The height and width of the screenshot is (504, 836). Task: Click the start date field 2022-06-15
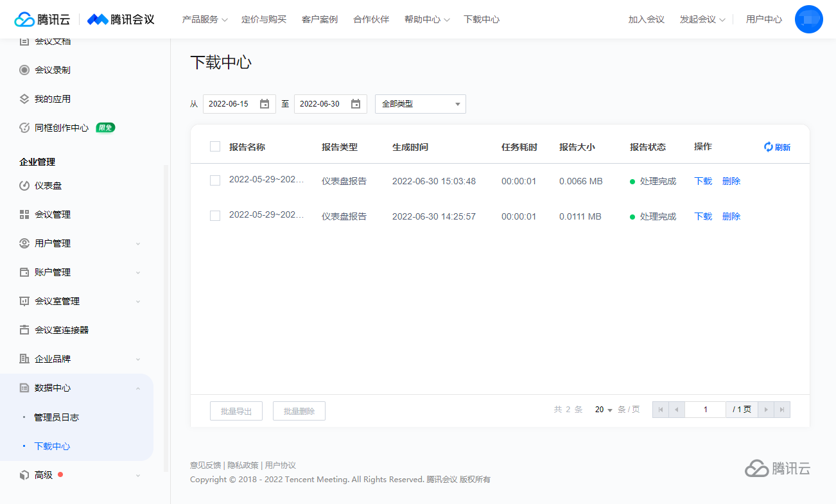coord(239,104)
